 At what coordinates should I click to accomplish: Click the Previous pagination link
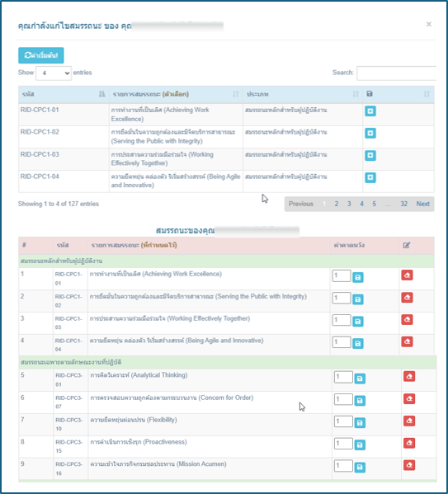coord(301,204)
